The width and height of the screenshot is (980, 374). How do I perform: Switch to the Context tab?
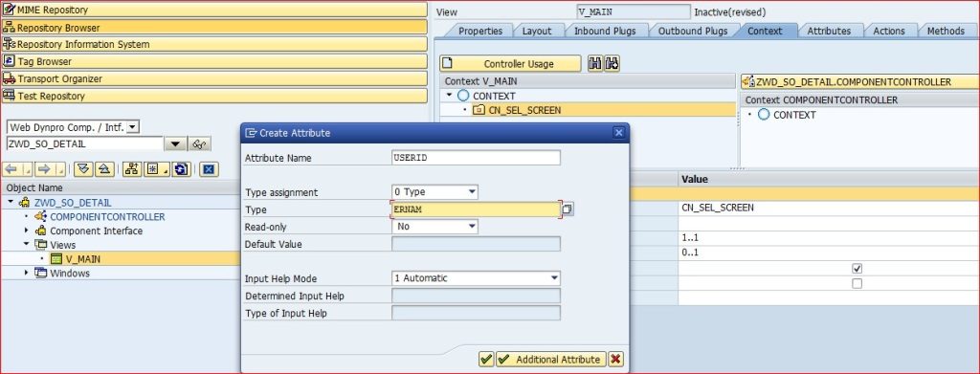[765, 31]
